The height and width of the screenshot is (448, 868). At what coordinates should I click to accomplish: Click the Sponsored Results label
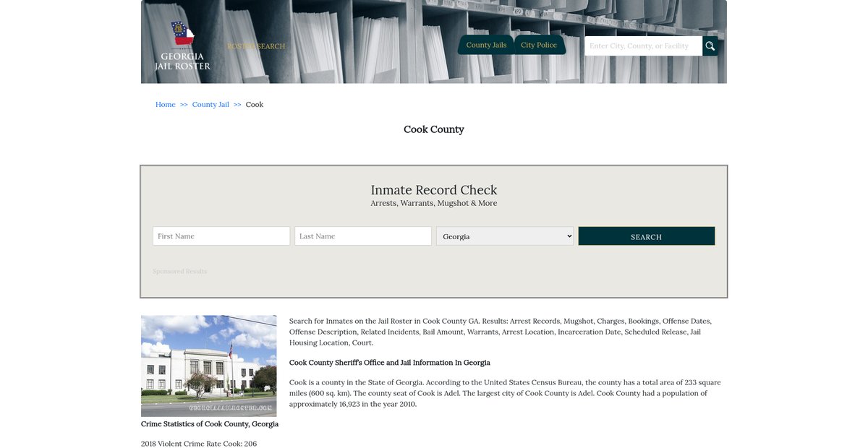click(179, 272)
